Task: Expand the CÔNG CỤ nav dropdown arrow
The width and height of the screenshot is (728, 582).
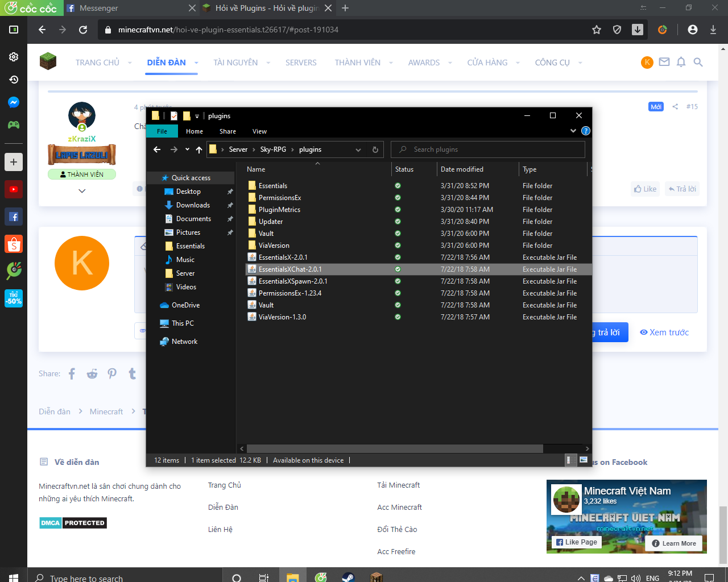Action: click(x=580, y=63)
